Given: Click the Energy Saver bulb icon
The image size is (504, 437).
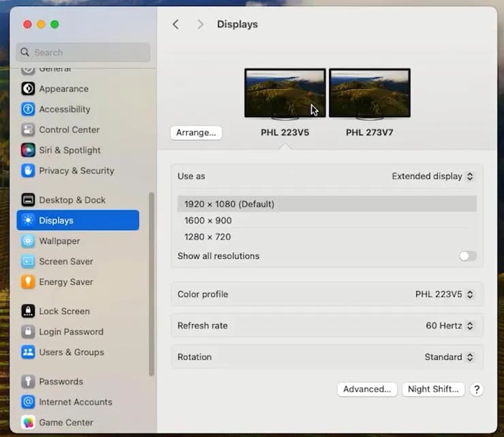Looking at the screenshot, I should (28, 282).
